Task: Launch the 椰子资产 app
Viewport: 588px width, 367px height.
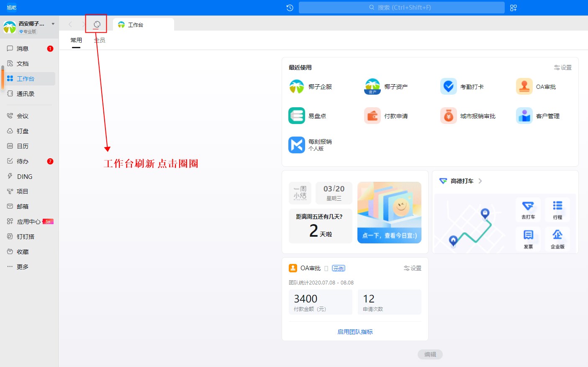Action: tap(386, 87)
